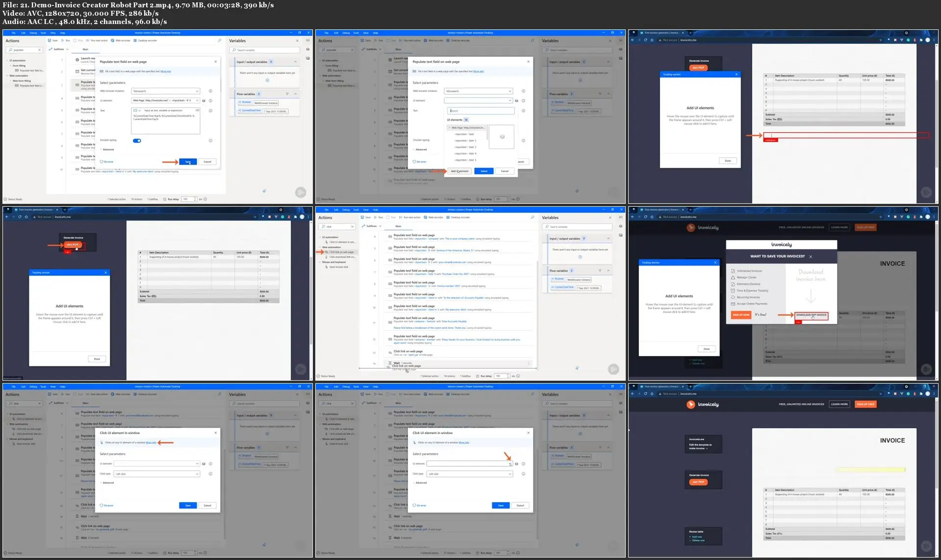Select flow step mentioning 'Avenue of the Americas, Miami, FL'
The width and height of the screenshot is (941, 560).
click(458, 248)
